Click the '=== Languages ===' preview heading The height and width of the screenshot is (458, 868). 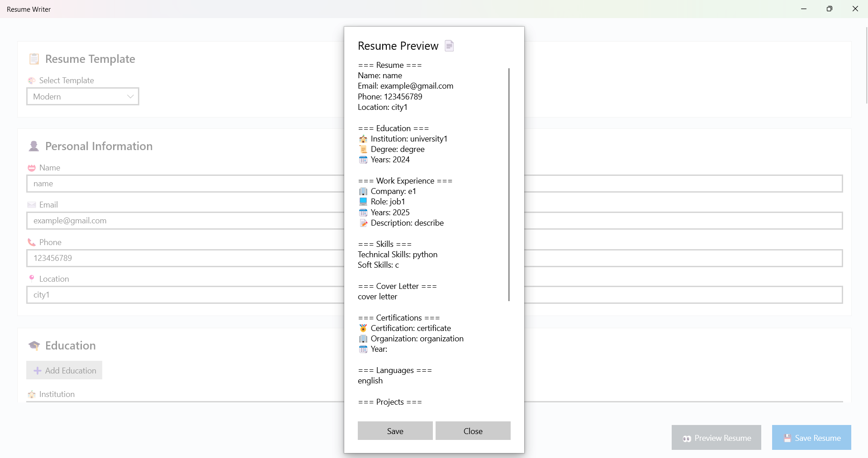[395, 370]
